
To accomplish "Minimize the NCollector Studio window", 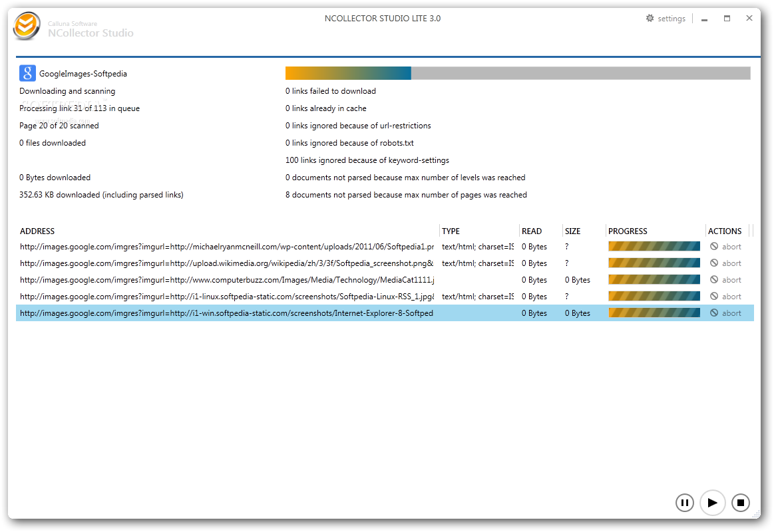I will 704,19.
